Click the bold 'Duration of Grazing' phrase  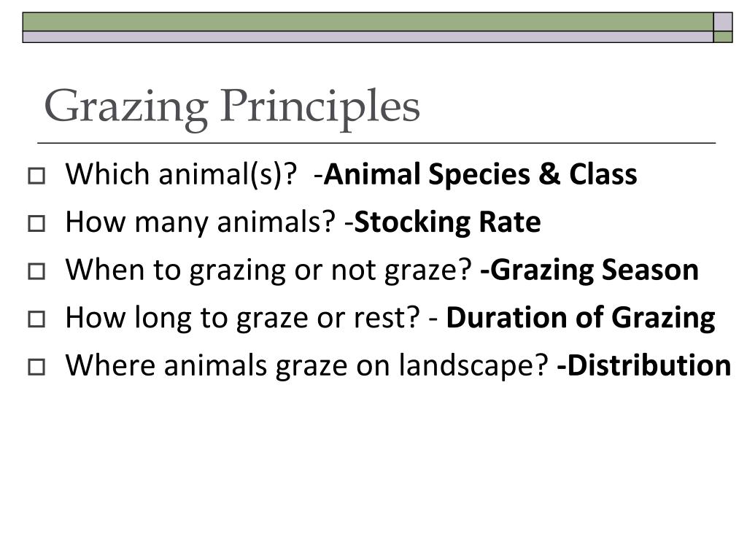[580, 318]
